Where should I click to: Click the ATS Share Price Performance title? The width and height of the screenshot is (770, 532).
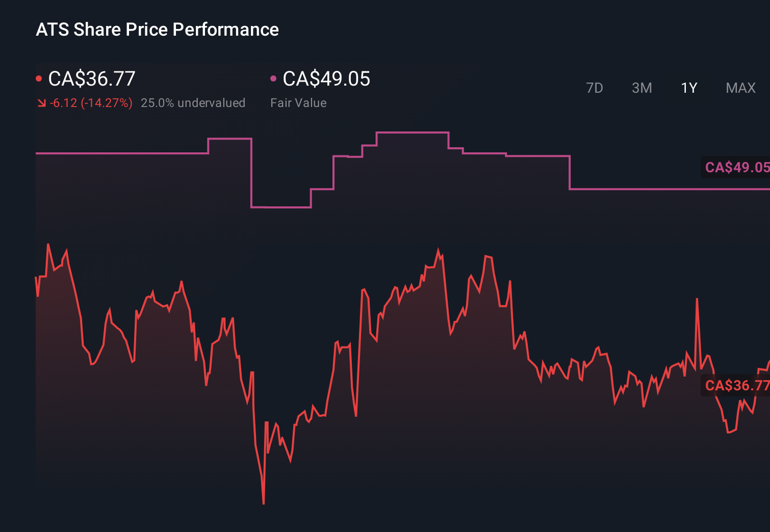(157, 29)
